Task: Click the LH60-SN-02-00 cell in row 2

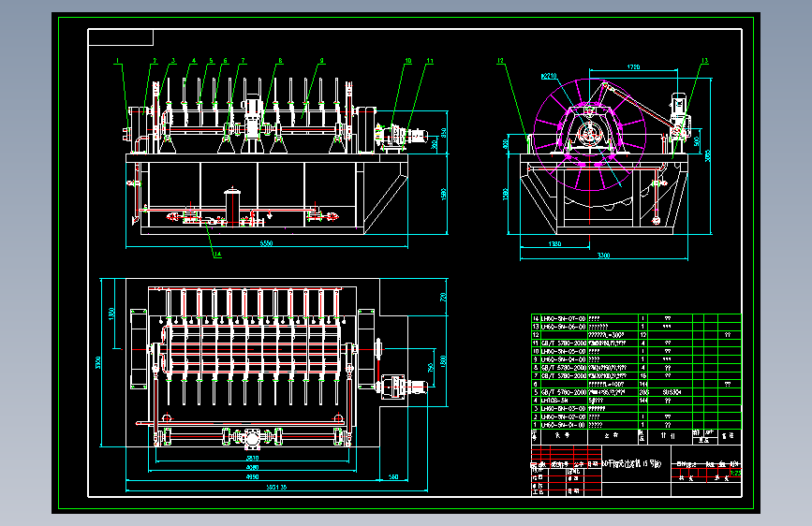Action: (564, 416)
